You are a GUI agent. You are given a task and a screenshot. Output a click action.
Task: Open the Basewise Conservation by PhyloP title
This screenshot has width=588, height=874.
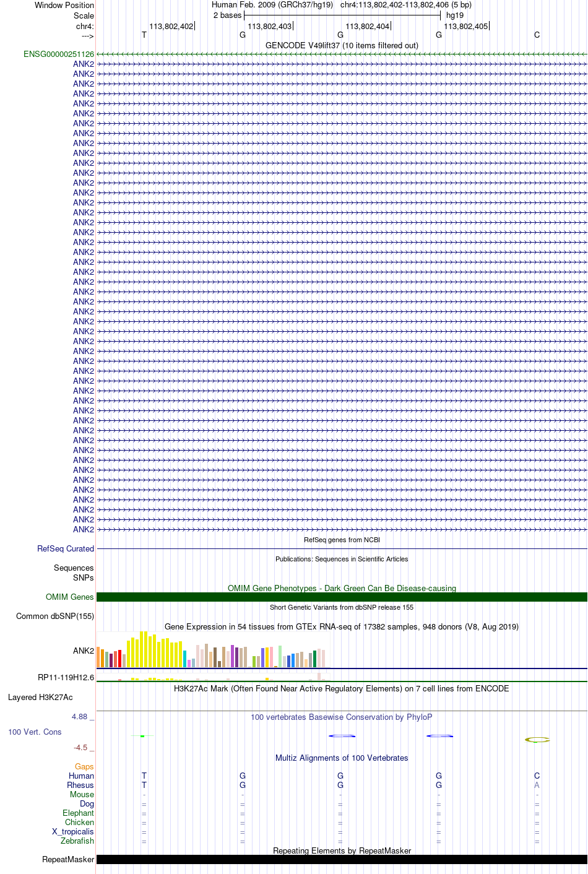342,717
